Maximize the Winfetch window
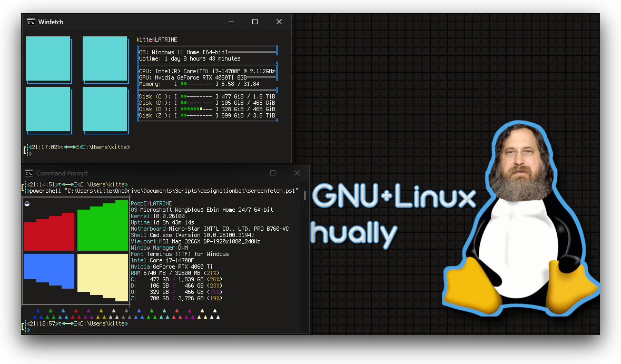 pos(255,22)
